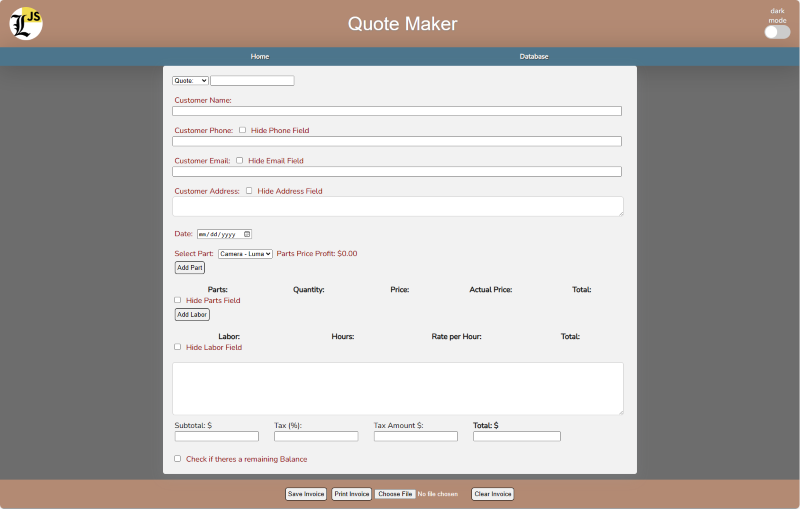Enable Hide Parts Field checkbox
The height and width of the screenshot is (509, 800).
178,300
